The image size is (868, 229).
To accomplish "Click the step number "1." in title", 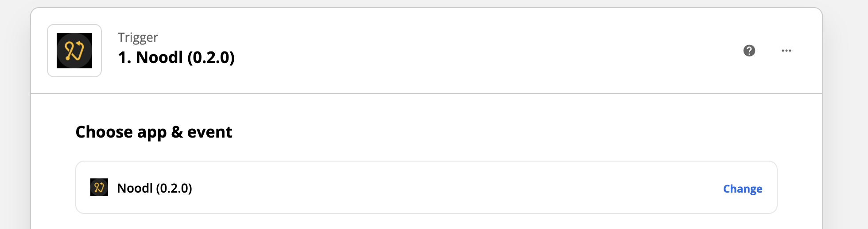I will [x=124, y=58].
